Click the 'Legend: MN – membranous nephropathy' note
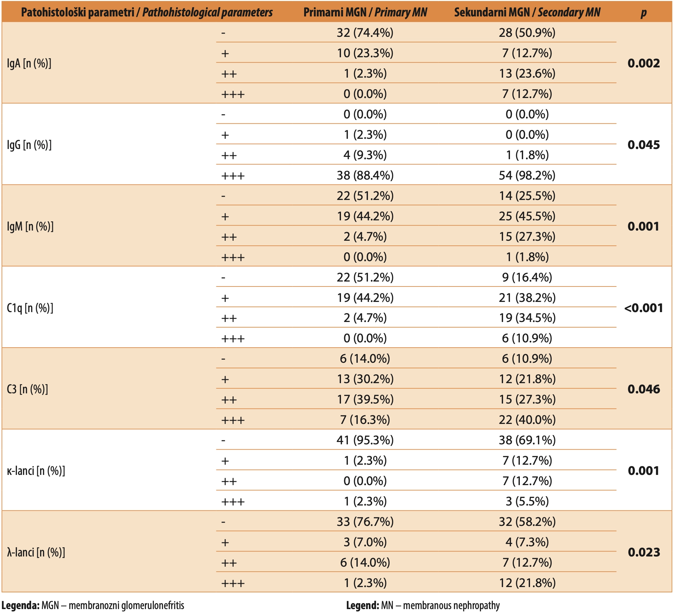Screen dimensions: 674x616 tap(423, 605)
